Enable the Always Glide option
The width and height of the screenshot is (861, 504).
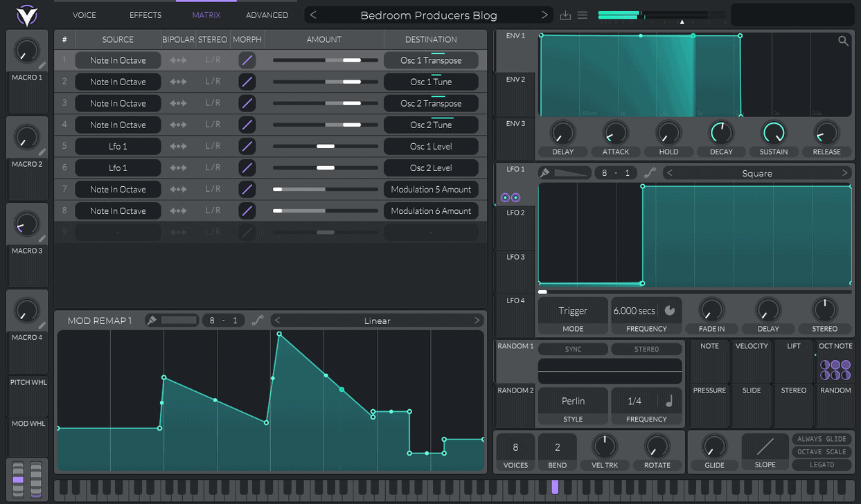point(822,439)
